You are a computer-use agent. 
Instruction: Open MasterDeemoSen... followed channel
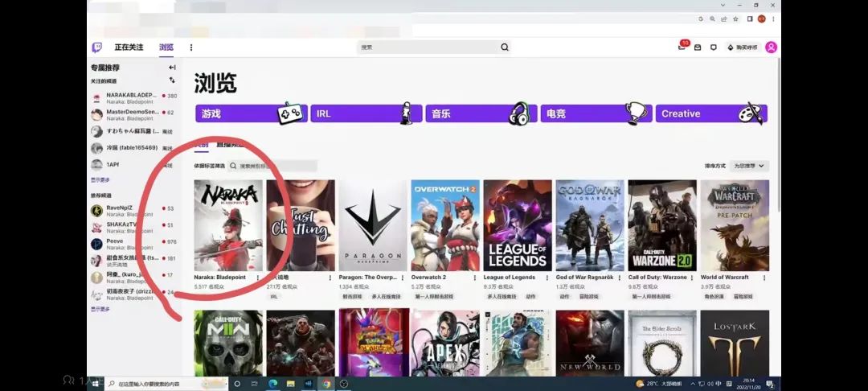click(x=134, y=114)
